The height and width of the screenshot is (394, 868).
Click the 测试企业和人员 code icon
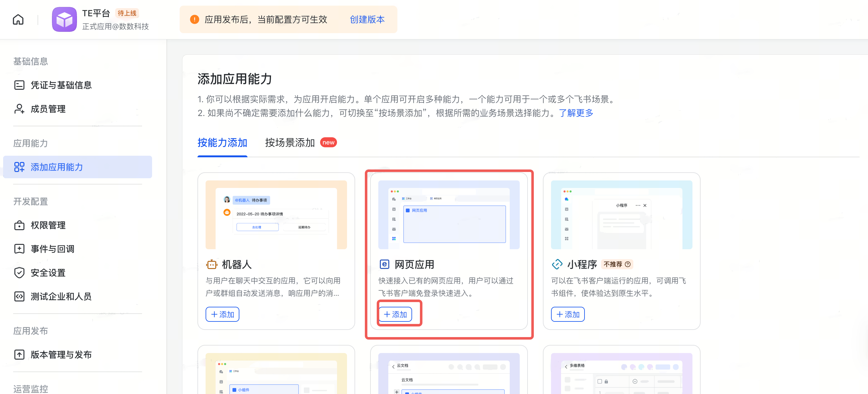pyautogui.click(x=19, y=296)
